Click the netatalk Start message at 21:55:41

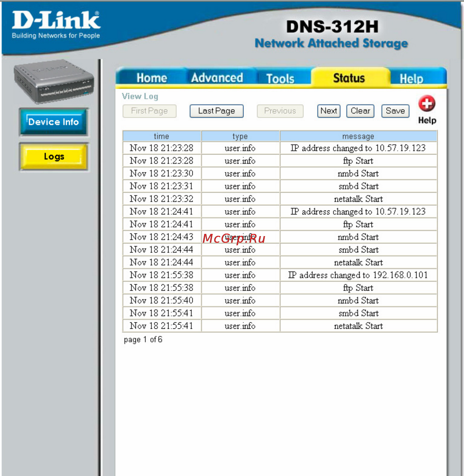coord(358,326)
